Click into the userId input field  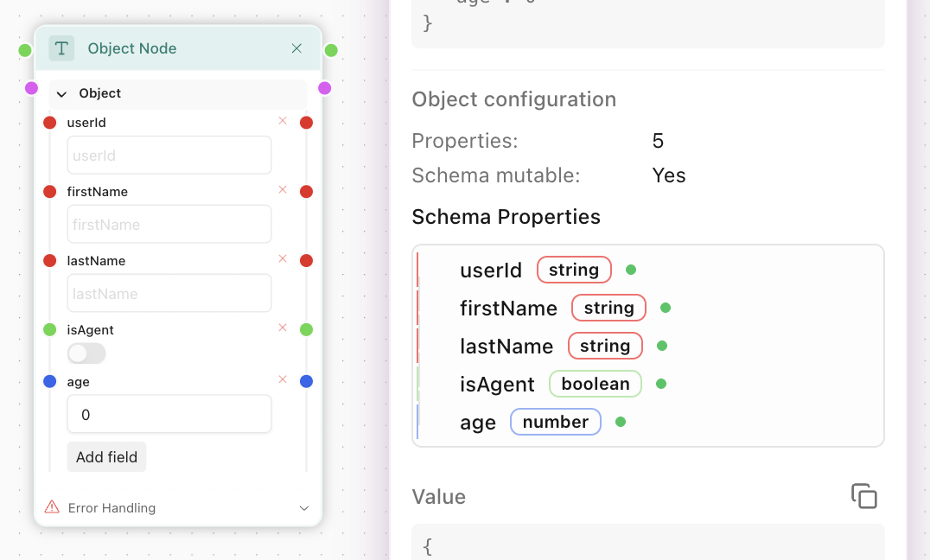169,156
